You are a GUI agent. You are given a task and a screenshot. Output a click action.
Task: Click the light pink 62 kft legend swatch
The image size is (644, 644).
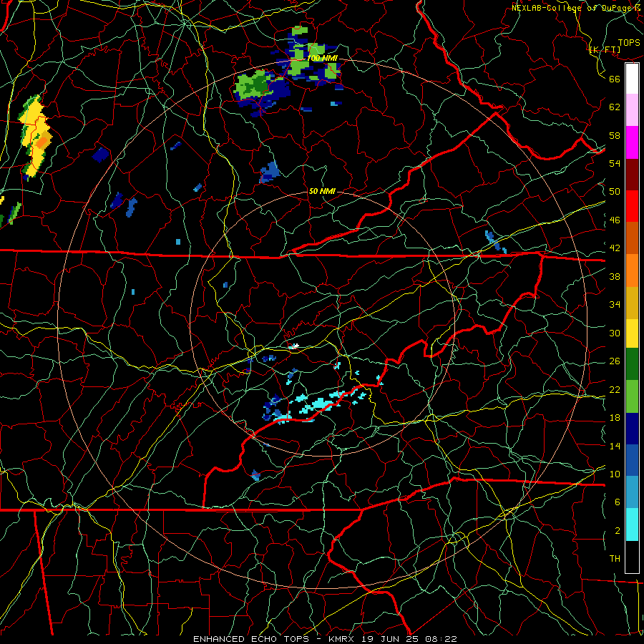(x=632, y=110)
